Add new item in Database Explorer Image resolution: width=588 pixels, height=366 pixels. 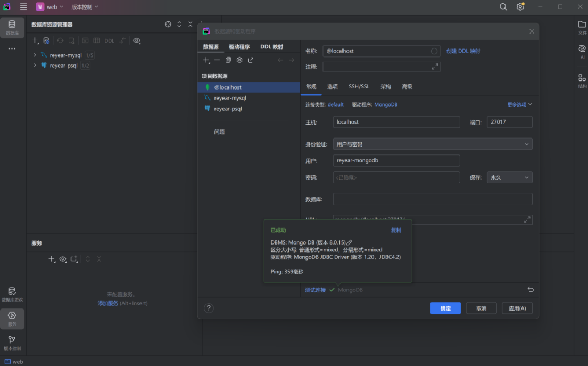coord(35,40)
